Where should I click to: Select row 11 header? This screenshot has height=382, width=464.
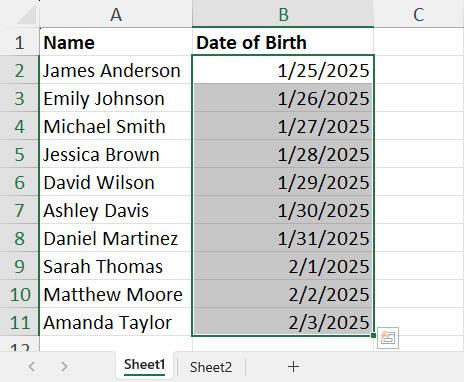[x=19, y=322]
